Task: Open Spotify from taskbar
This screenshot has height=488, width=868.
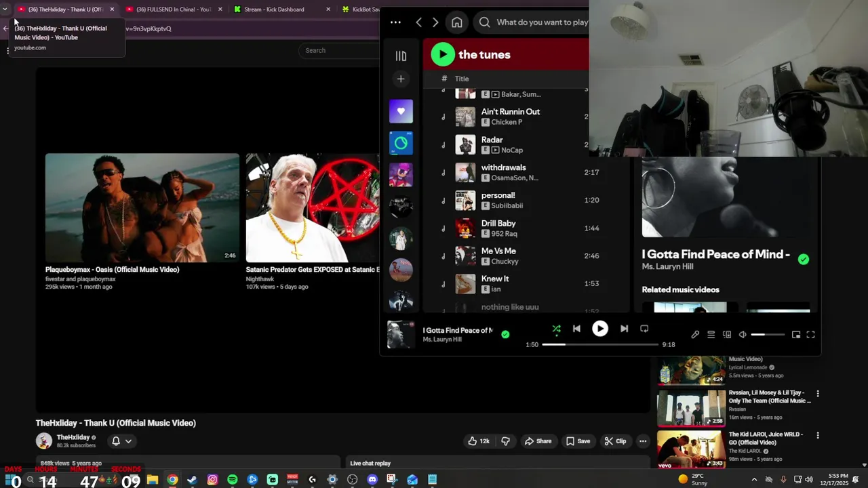Action: click(233, 480)
